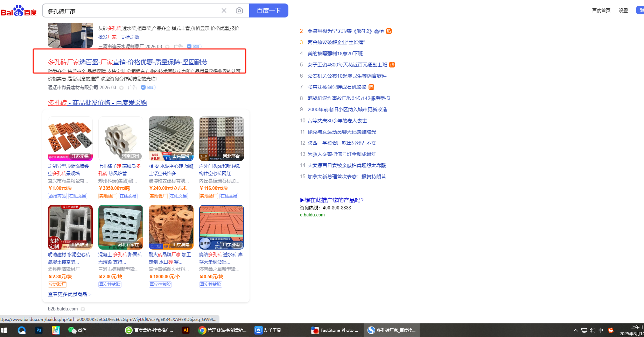Open product title 户外门头pu和弦轻质构件空心砖

tap(220, 170)
